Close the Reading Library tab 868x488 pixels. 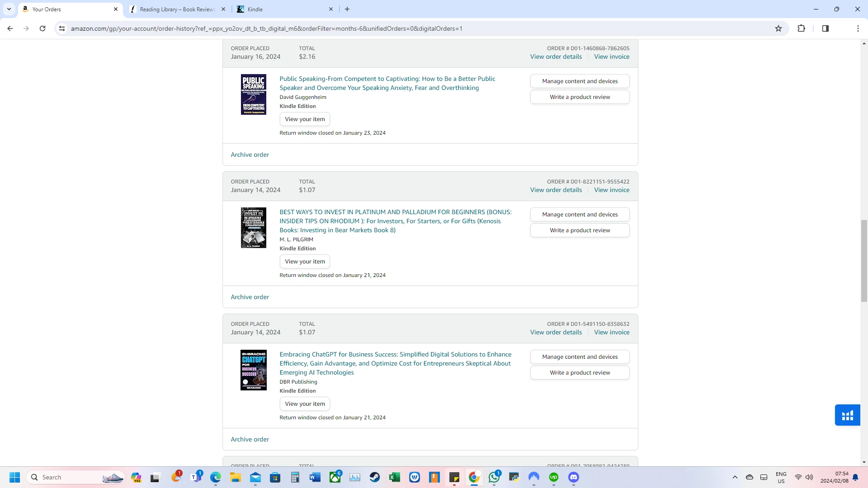(x=223, y=9)
